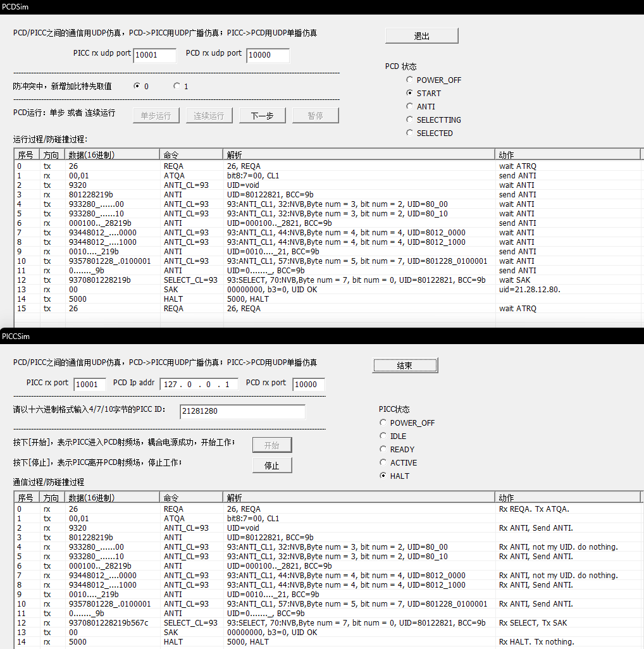Choose the ANTI state for PCD
The image size is (644, 649).
[x=410, y=107]
